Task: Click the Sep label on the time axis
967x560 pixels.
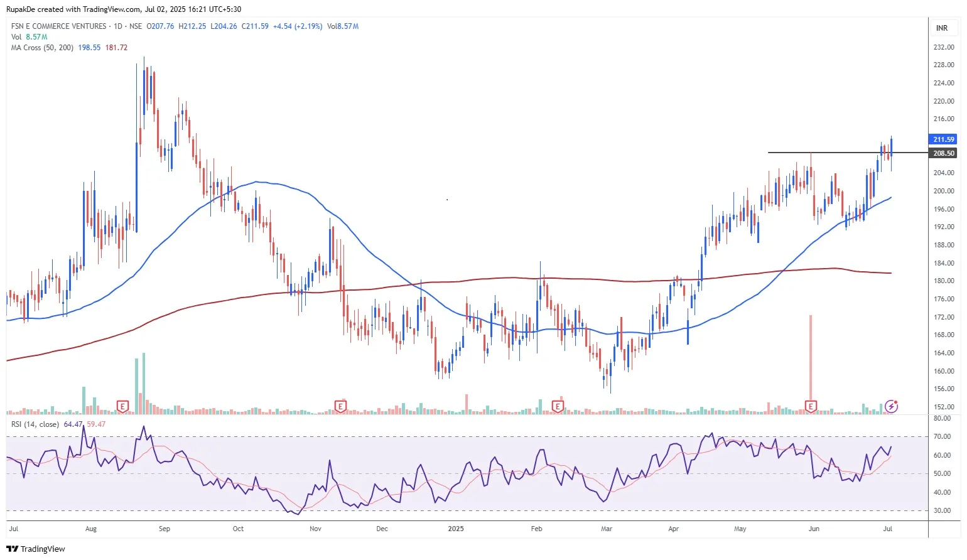Action: click(165, 529)
